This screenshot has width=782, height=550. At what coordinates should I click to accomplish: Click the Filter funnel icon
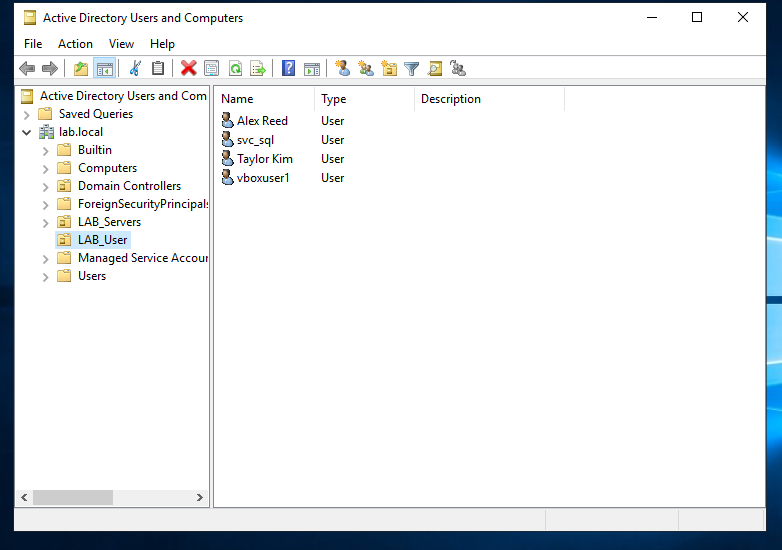pyautogui.click(x=411, y=68)
